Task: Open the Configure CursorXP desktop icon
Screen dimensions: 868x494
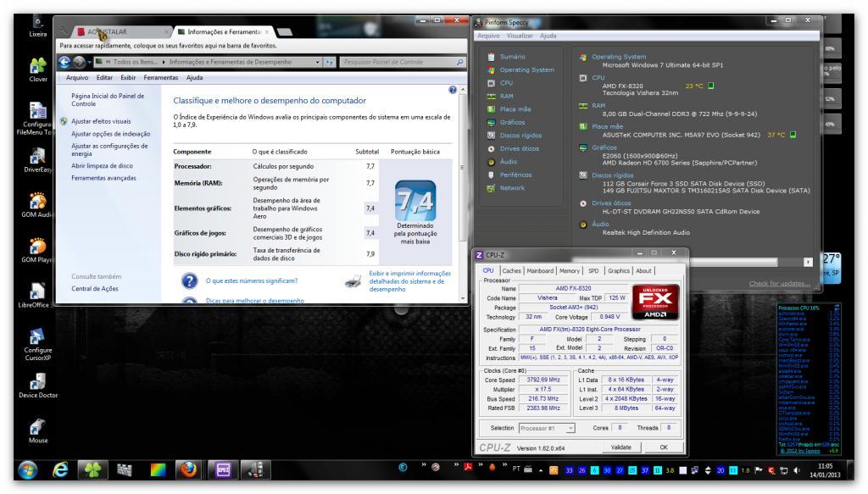Action: (x=37, y=344)
